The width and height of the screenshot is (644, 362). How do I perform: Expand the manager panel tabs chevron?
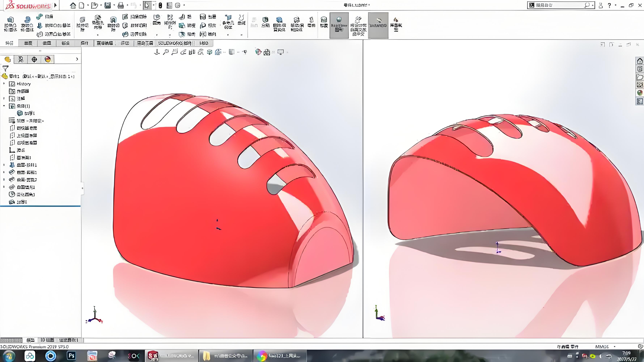[x=77, y=59]
